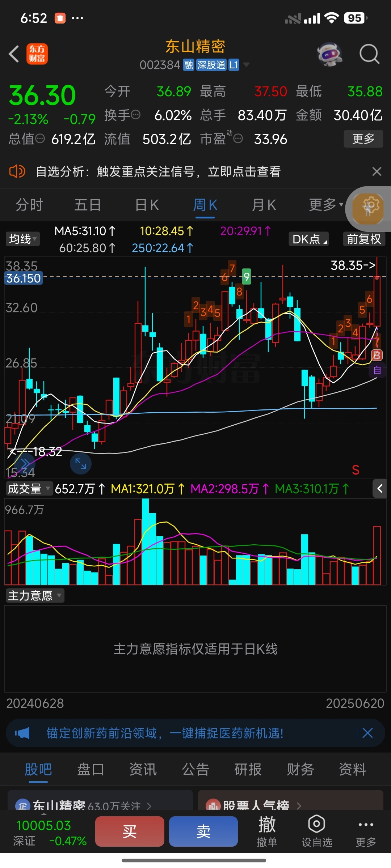The height and width of the screenshot is (868, 391).
Task: Tap the megaphone promo icon
Action: 22,733
